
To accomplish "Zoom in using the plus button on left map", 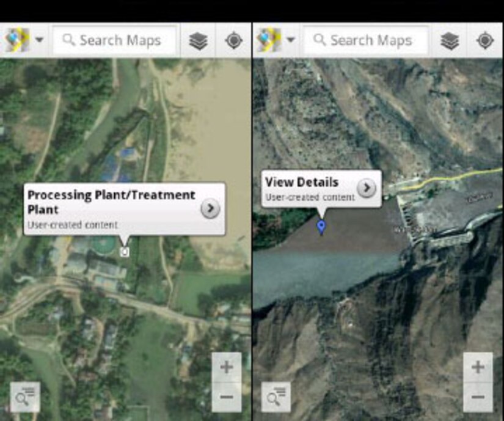I will (x=225, y=367).
